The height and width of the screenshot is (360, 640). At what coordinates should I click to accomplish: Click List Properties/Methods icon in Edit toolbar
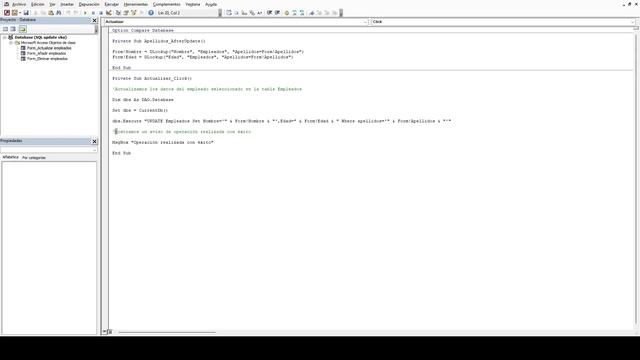click(229, 13)
